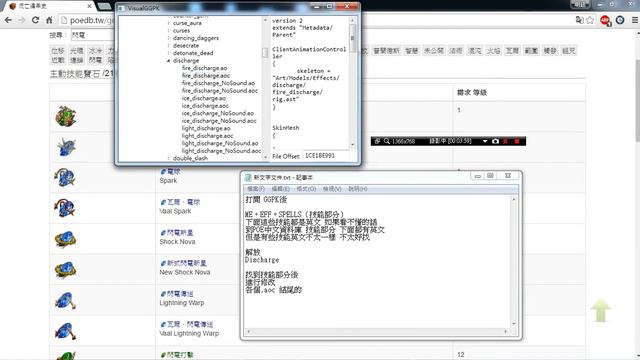
Task: Select fire_discharge.ao in the tree
Action: pyautogui.click(x=204, y=68)
